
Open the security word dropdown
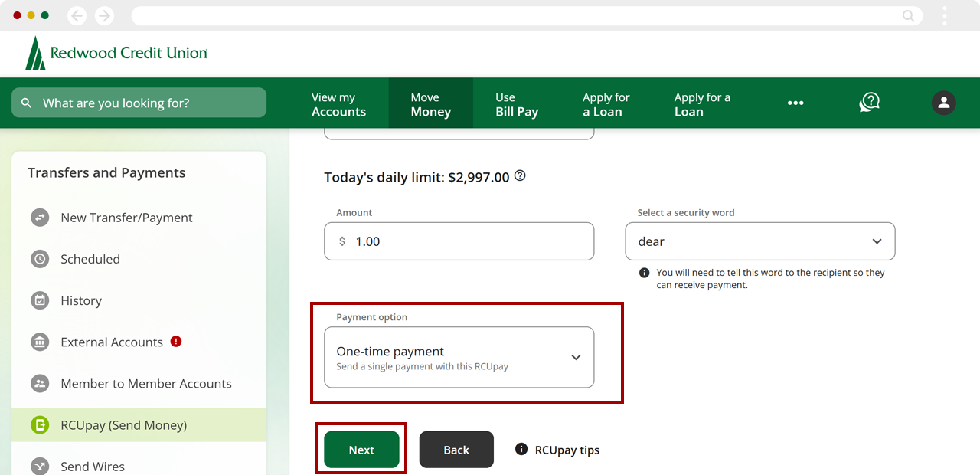(760, 241)
